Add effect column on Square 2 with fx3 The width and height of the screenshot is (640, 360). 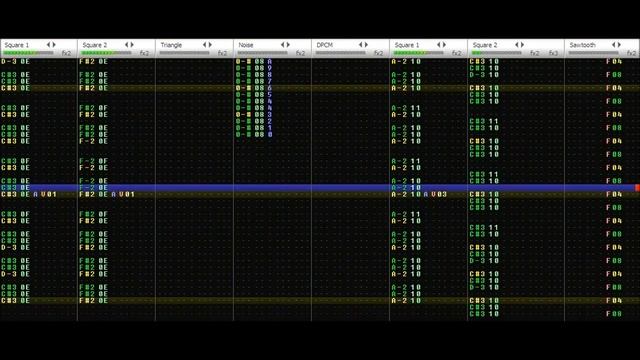522,45
